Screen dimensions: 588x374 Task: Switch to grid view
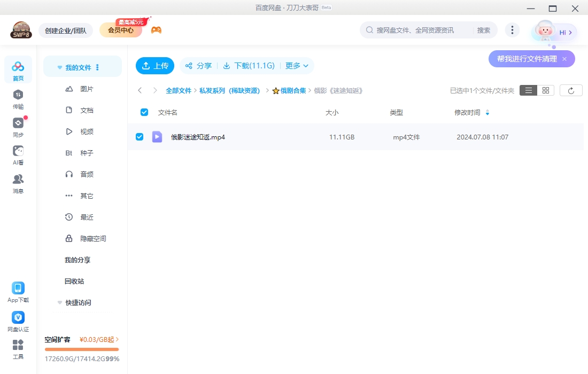tap(545, 90)
